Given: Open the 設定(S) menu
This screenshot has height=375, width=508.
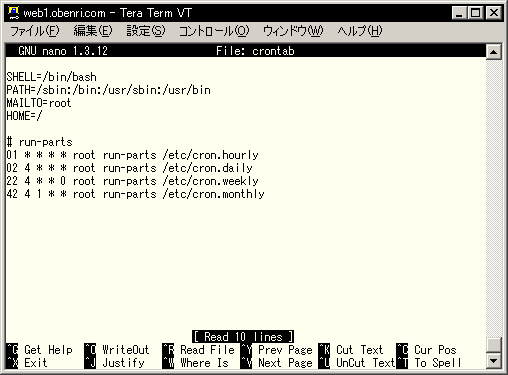Looking at the screenshot, I should coord(146,31).
